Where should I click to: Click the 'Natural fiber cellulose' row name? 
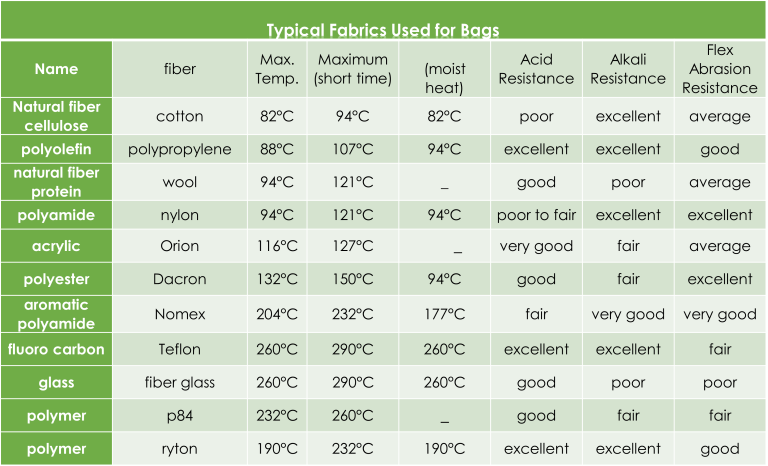click(56, 116)
